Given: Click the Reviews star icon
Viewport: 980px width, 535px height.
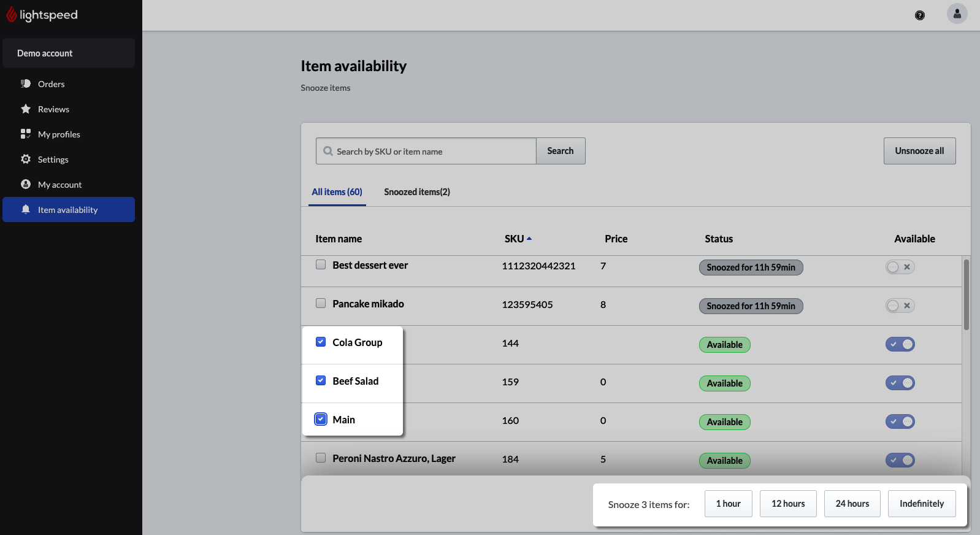Looking at the screenshot, I should click(x=26, y=109).
